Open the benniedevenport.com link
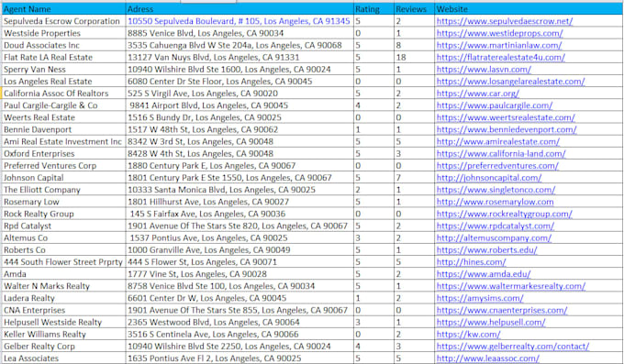The image size is (624, 364). tap(507, 129)
